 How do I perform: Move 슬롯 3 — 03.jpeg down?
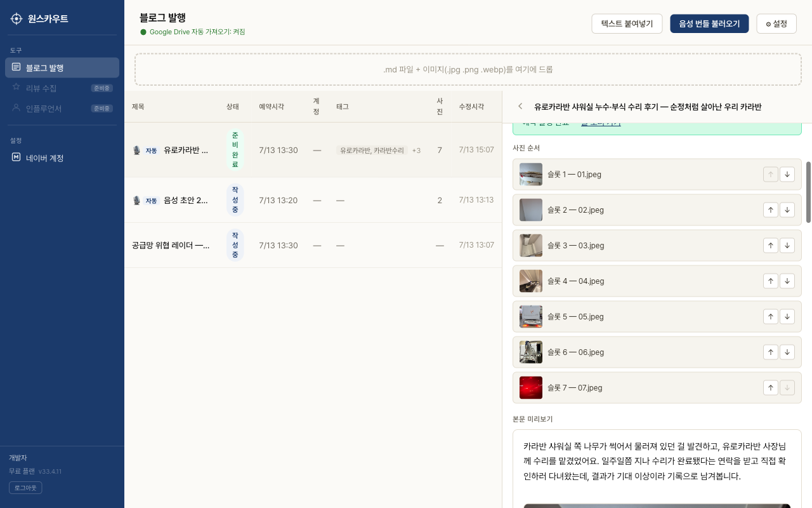787,245
